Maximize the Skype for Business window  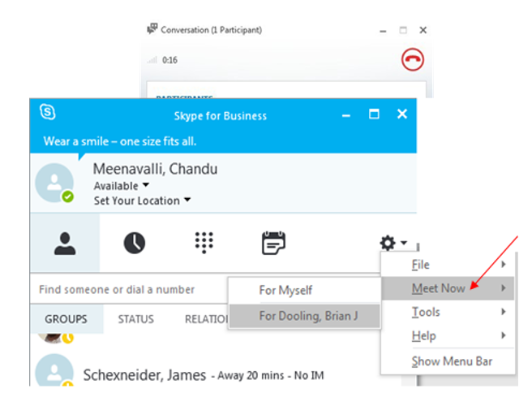pyautogui.click(x=374, y=114)
